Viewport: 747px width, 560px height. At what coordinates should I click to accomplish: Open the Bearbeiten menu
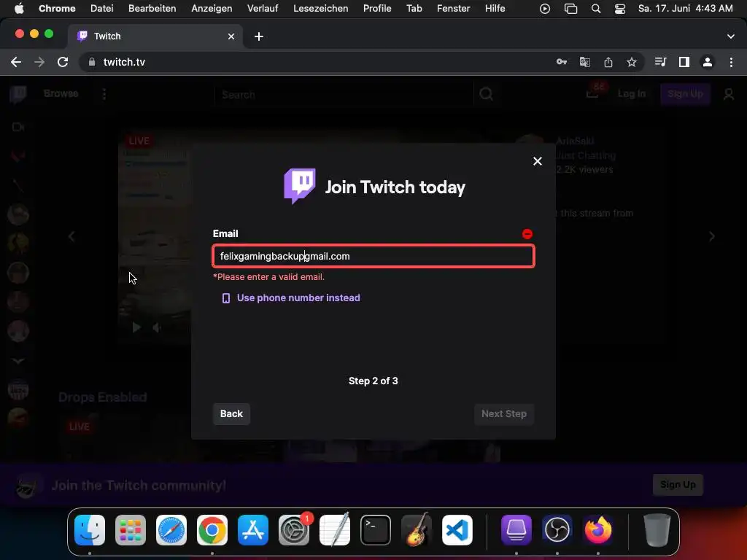pyautogui.click(x=152, y=9)
